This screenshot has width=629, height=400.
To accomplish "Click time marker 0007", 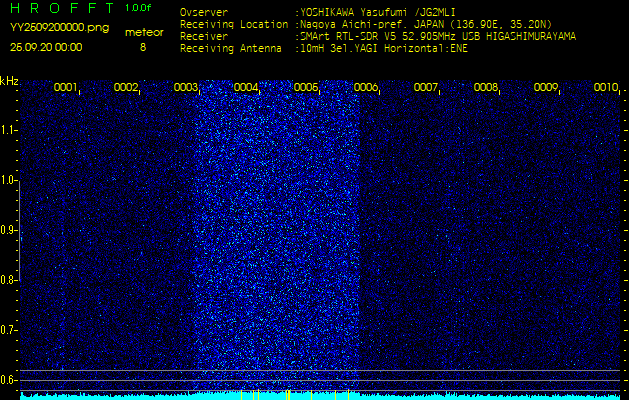I will click(x=426, y=87).
